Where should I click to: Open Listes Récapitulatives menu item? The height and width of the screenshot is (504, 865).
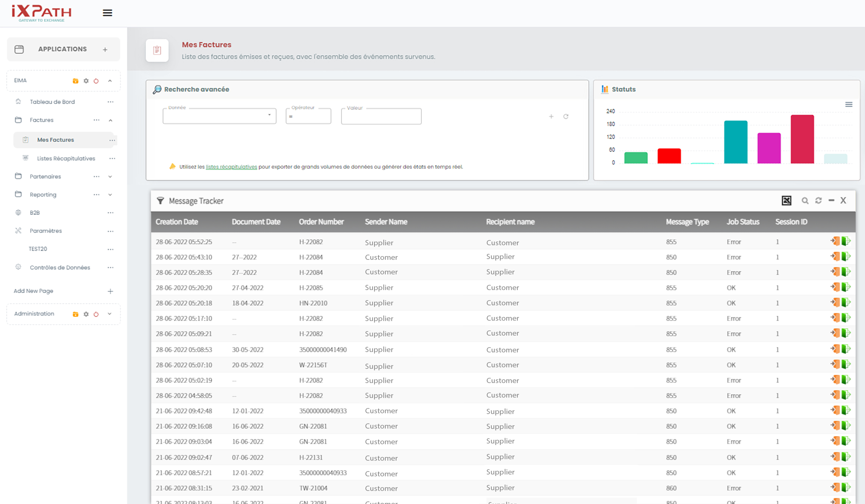click(x=66, y=158)
